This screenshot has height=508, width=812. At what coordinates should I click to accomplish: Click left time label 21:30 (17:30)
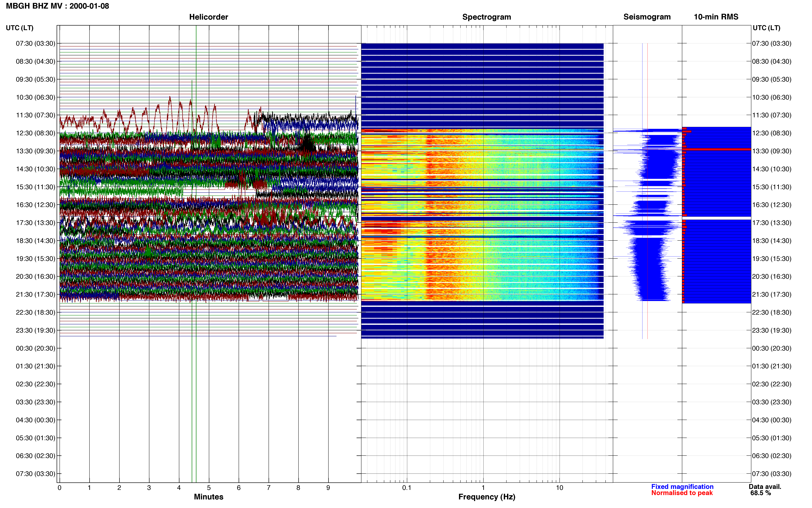pyautogui.click(x=36, y=294)
